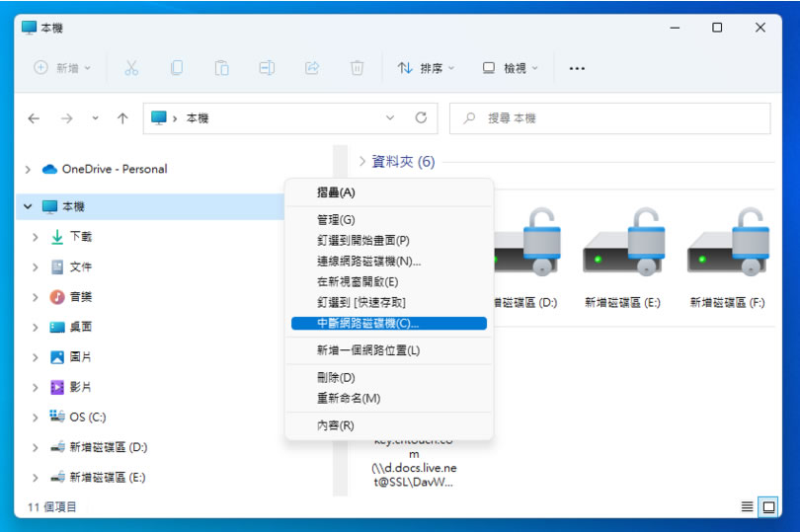Choose 在新視窗開啟(E) menu entry
The image size is (800, 532).
click(x=389, y=281)
